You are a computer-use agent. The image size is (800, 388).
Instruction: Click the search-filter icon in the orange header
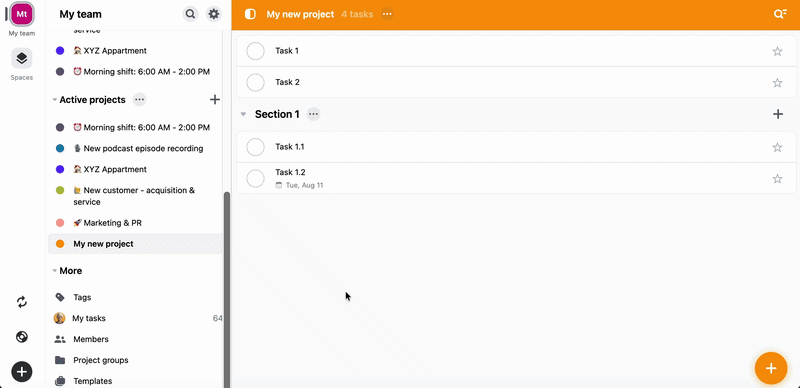click(780, 14)
